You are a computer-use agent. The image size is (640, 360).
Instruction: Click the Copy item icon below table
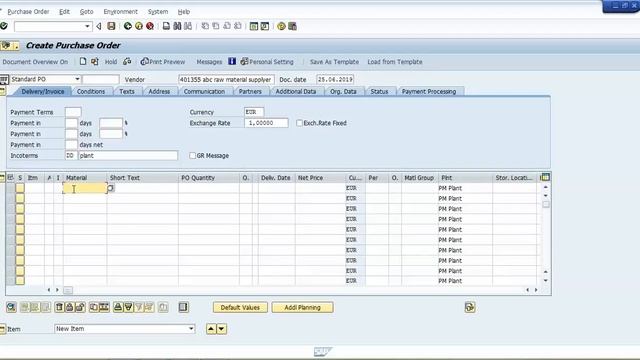point(93,307)
